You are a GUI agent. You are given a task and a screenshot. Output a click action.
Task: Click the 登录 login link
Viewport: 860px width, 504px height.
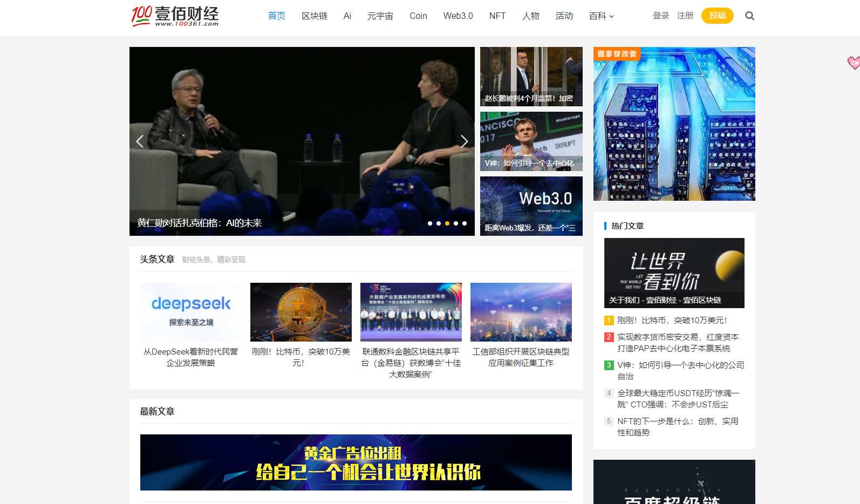point(661,16)
